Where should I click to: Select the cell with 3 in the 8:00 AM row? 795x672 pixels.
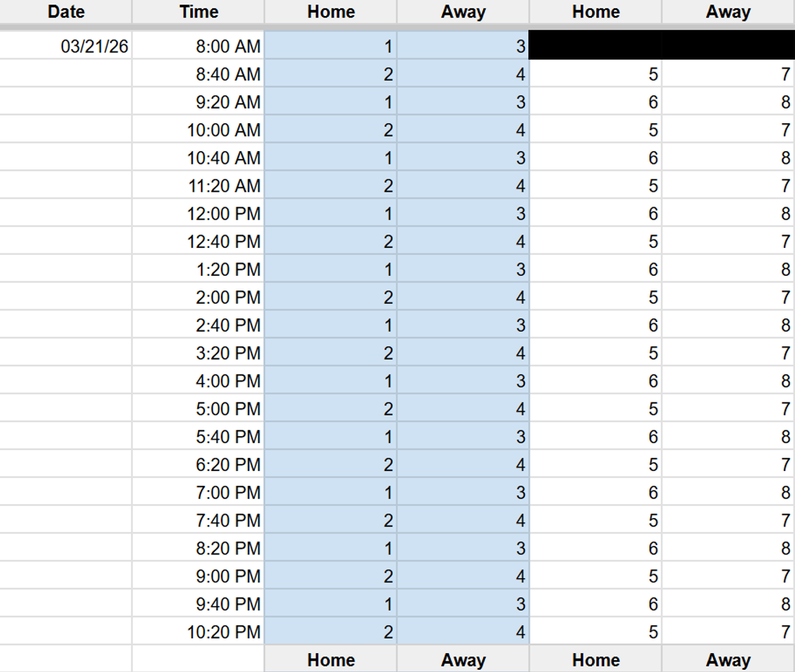(x=463, y=46)
